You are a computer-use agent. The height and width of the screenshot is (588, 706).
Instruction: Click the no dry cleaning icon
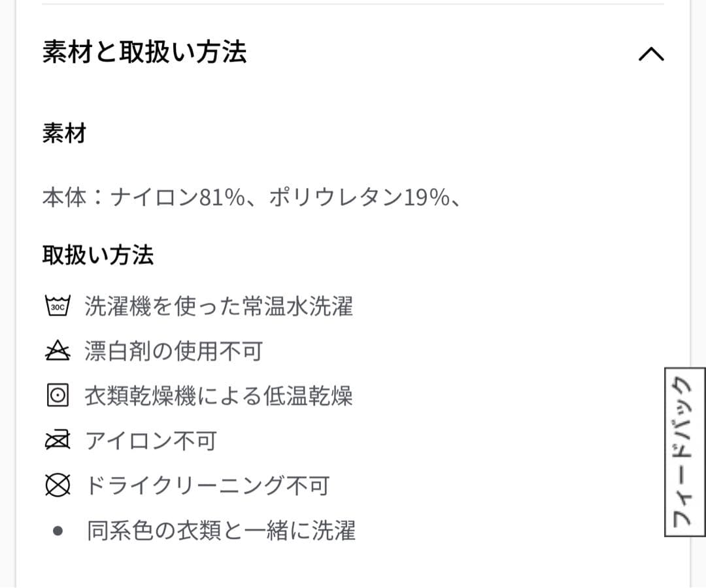[x=58, y=485]
